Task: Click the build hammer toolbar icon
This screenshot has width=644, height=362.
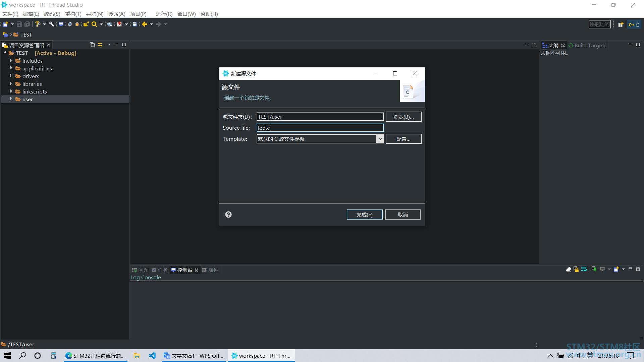Action: [x=38, y=24]
